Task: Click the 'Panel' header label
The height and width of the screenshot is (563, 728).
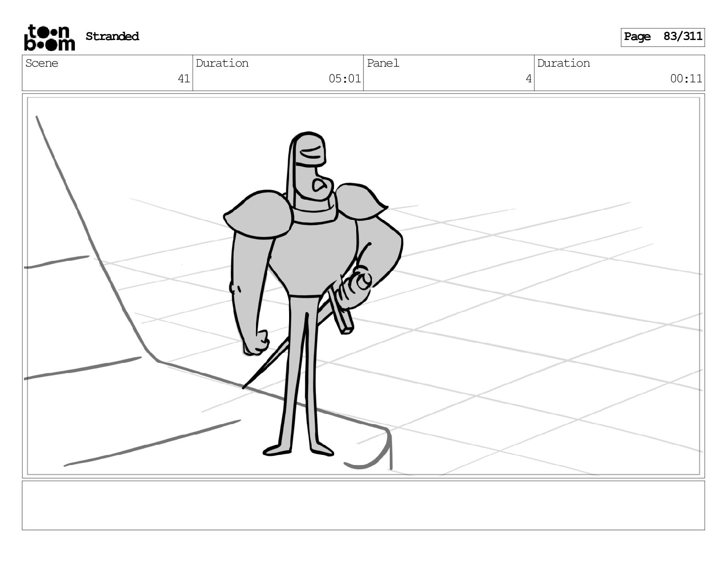Action: pyautogui.click(x=383, y=63)
